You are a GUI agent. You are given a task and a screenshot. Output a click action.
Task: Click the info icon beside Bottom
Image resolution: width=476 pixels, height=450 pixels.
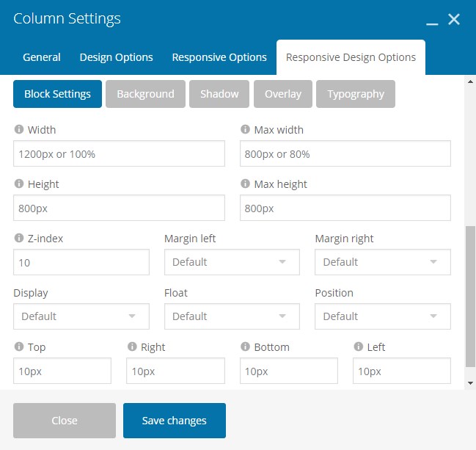(x=245, y=347)
